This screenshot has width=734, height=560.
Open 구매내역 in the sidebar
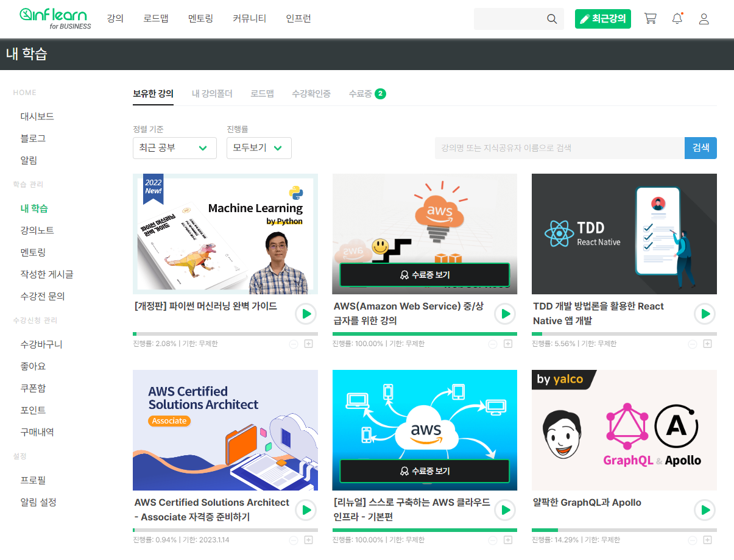tap(37, 432)
